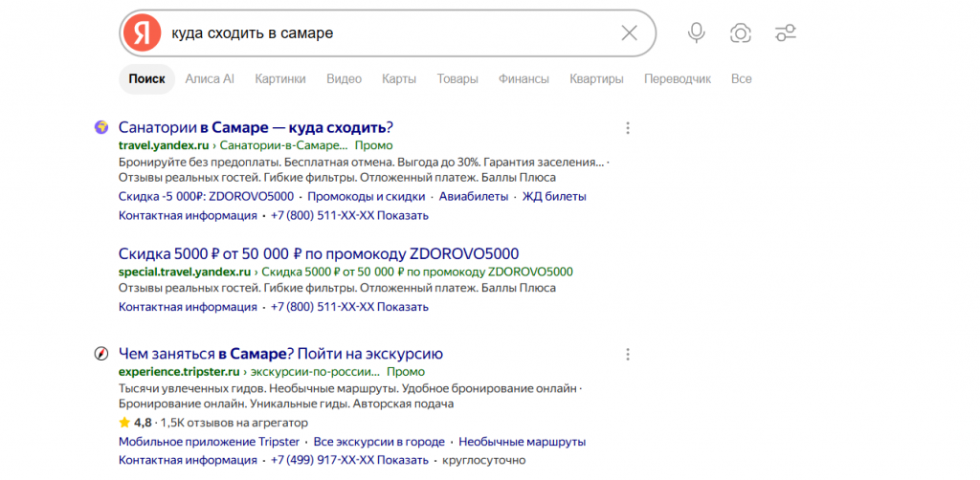
Task: Open the Мобильное приложение Tripster sitelink
Action: point(210,442)
